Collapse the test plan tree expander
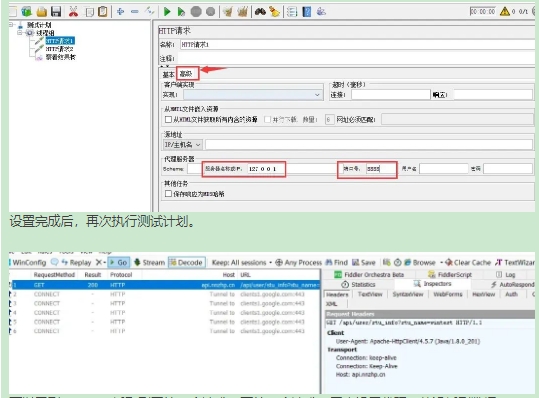The height and width of the screenshot is (398, 539). pyautogui.click(x=11, y=24)
